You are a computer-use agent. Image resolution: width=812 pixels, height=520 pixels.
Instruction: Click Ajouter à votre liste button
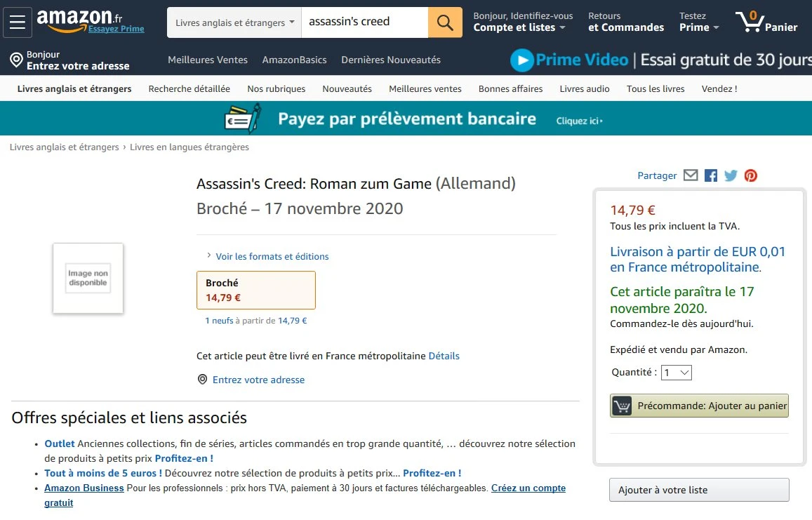pyautogui.click(x=699, y=490)
